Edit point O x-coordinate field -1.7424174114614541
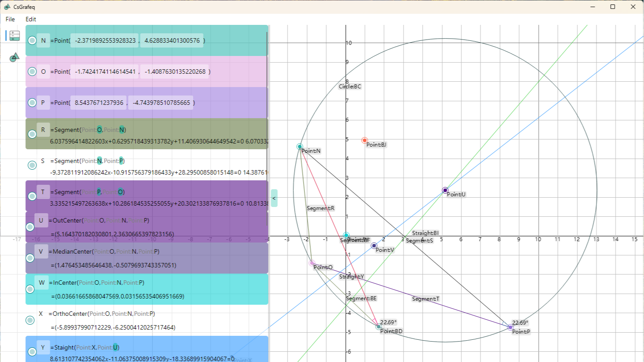The height and width of the screenshot is (362, 644). 104,72
